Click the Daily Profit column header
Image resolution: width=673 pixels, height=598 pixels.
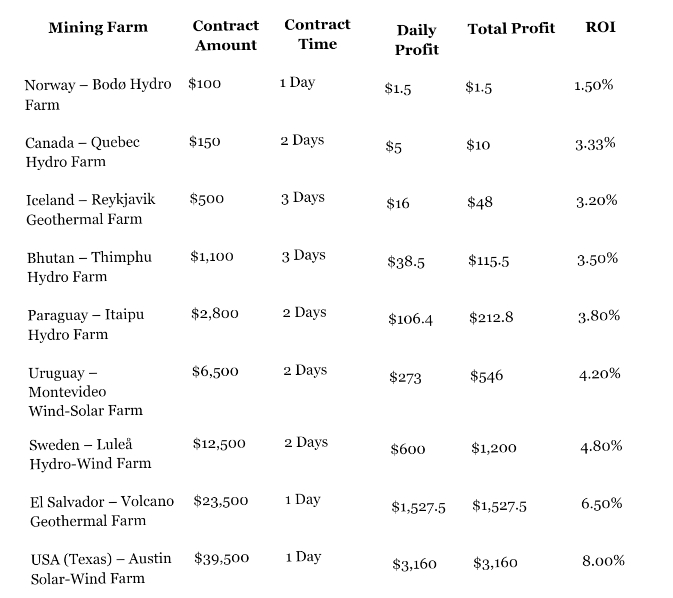click(416, 40)
